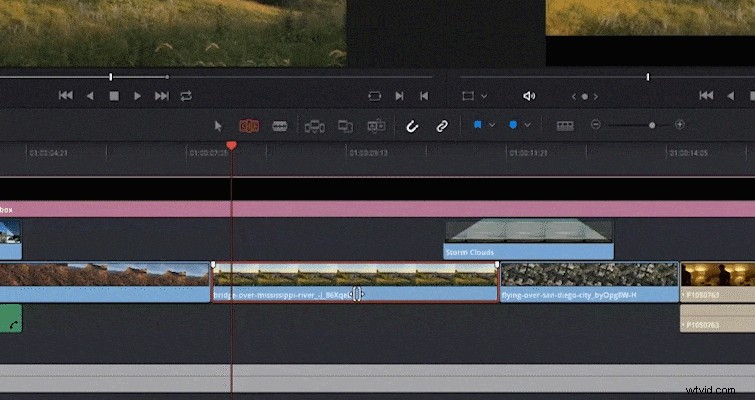Open the viewer overlay mode dropdown arrow
Viewport: 755px width, 400px height.
(x=484, y=96)
